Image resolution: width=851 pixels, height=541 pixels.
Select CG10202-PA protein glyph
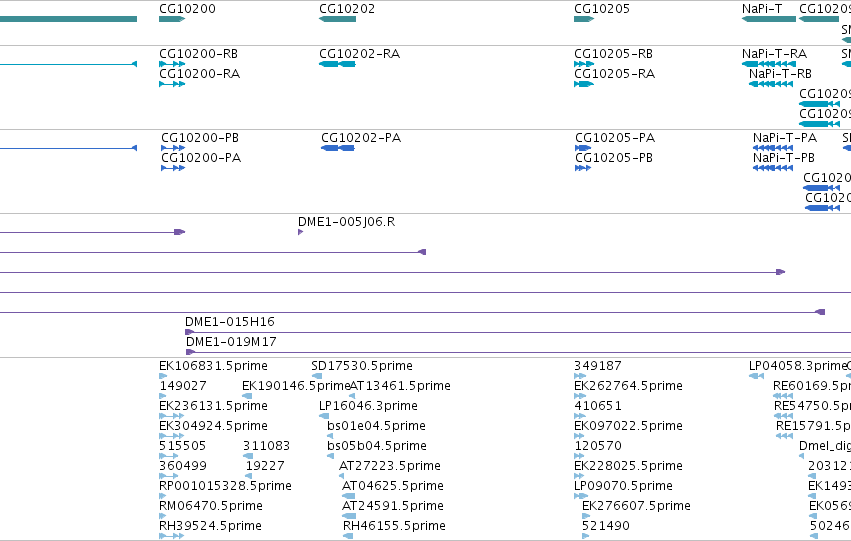(338, 148)
